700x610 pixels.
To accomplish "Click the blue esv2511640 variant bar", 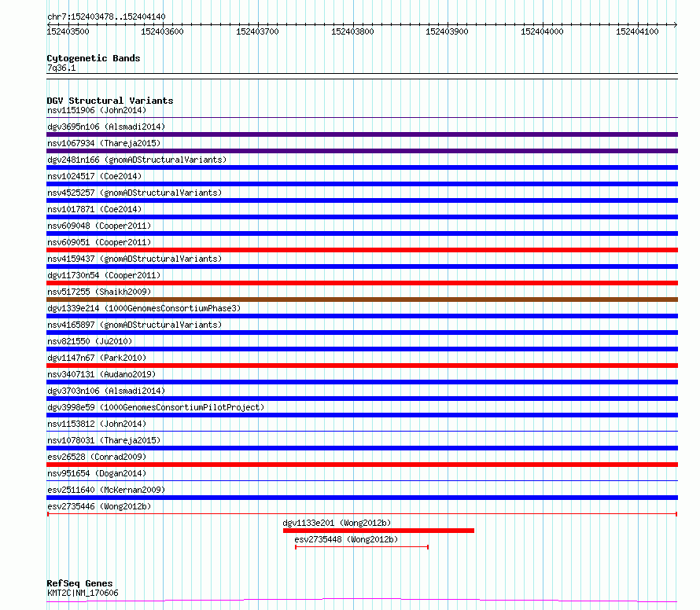I will 363,498.
